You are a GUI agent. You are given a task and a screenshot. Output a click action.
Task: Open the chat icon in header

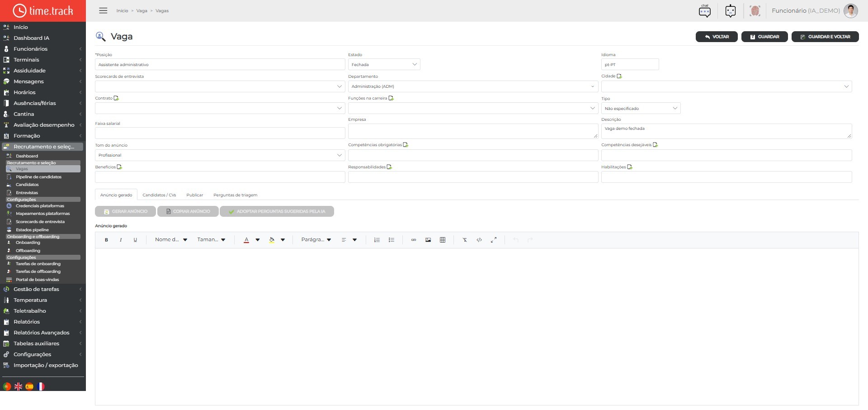click(x=704, y=10)
